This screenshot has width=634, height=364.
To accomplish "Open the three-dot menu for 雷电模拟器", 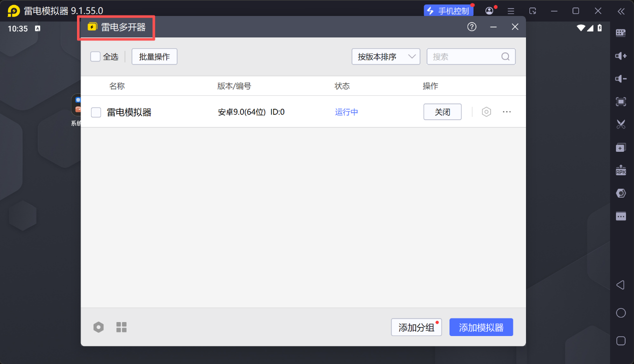I will tap(506, 112).
